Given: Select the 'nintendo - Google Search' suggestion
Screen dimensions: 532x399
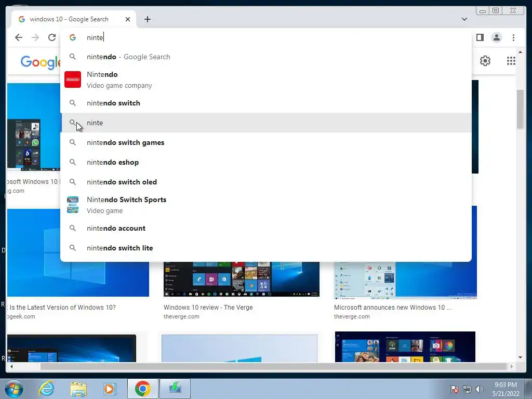Looking at the screenshot, I should (266, 57).
